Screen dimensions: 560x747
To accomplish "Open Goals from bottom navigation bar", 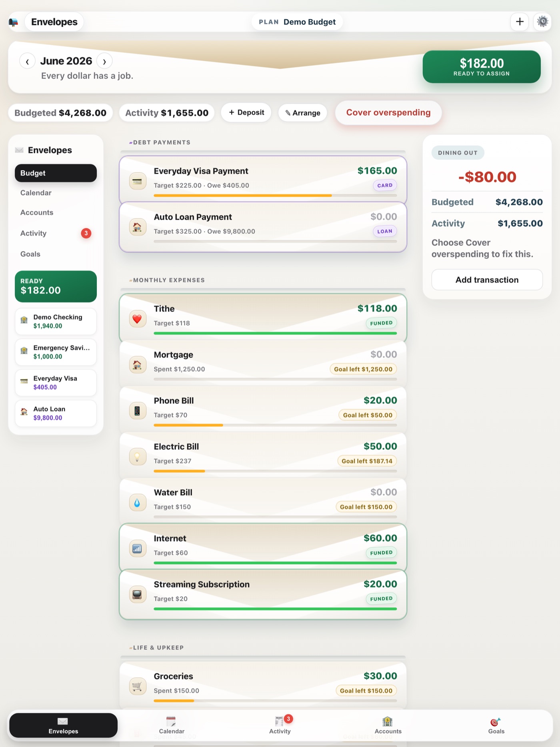I will (496, 725).
